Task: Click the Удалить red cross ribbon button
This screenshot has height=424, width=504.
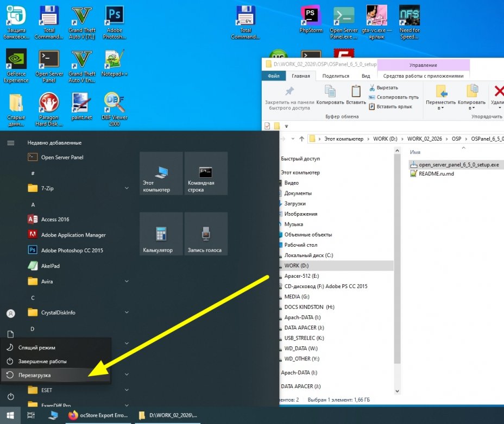Action: tap(497, 97)
